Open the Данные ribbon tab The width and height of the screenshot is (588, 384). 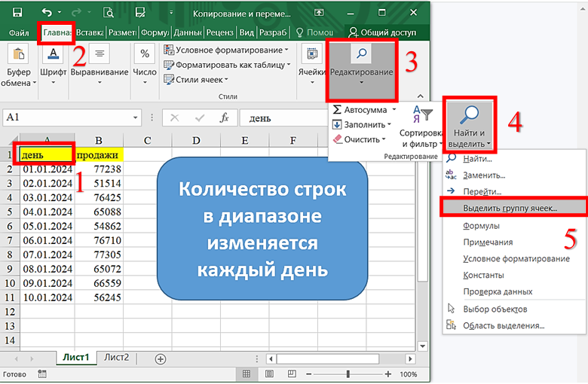(187, 32)
